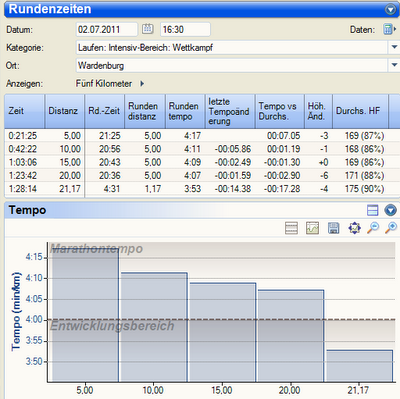Sort by the Distanz column header

65,111
